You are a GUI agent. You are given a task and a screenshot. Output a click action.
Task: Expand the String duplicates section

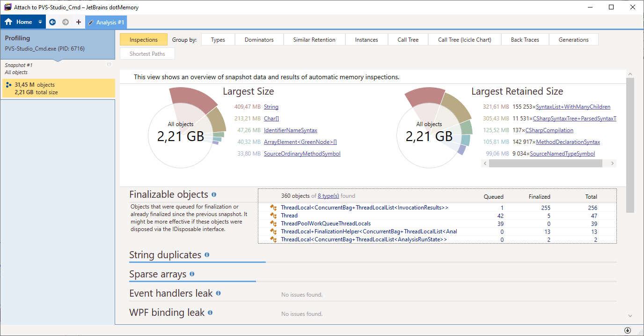coord(165,255)
